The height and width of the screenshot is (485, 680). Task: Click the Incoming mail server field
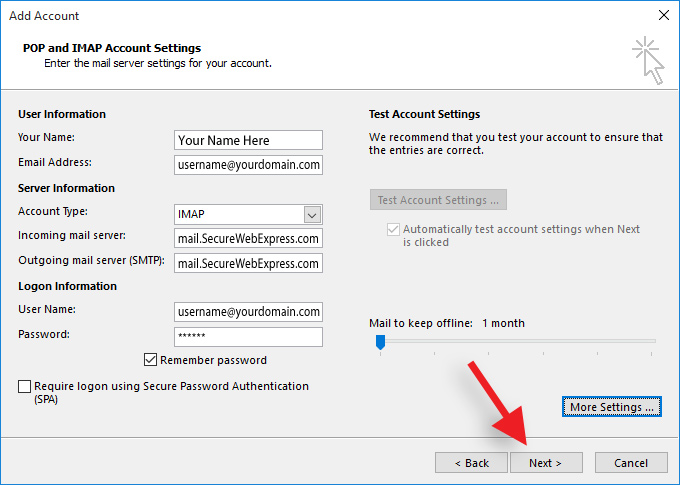(x=248, y=238)
